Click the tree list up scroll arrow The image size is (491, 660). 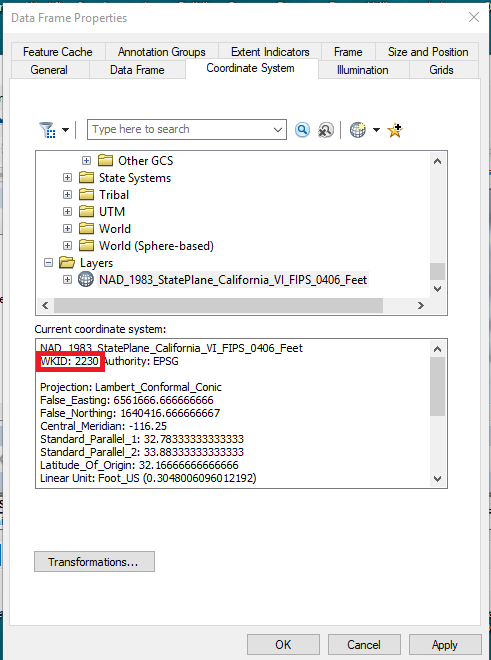[438, 161]
